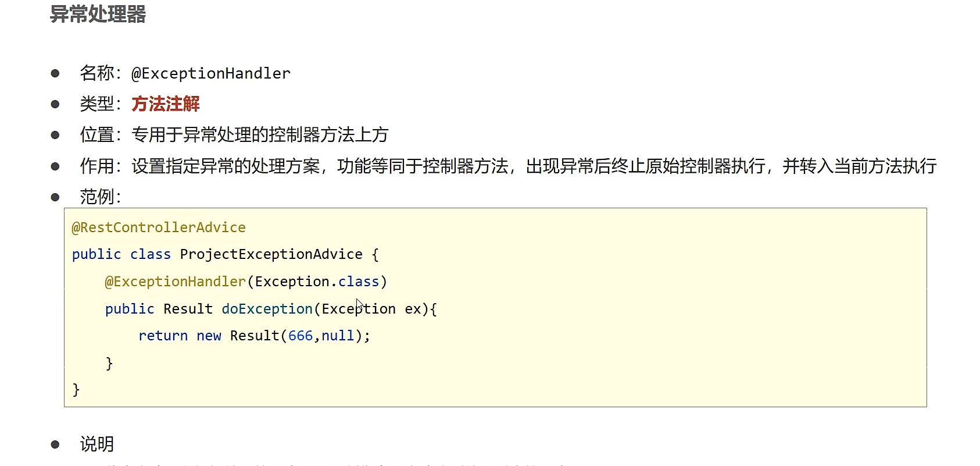Image resolution: width=980 pixels, height=466 pixels.
Task: Click the 666 number in Result
Action: pos(301,336)
